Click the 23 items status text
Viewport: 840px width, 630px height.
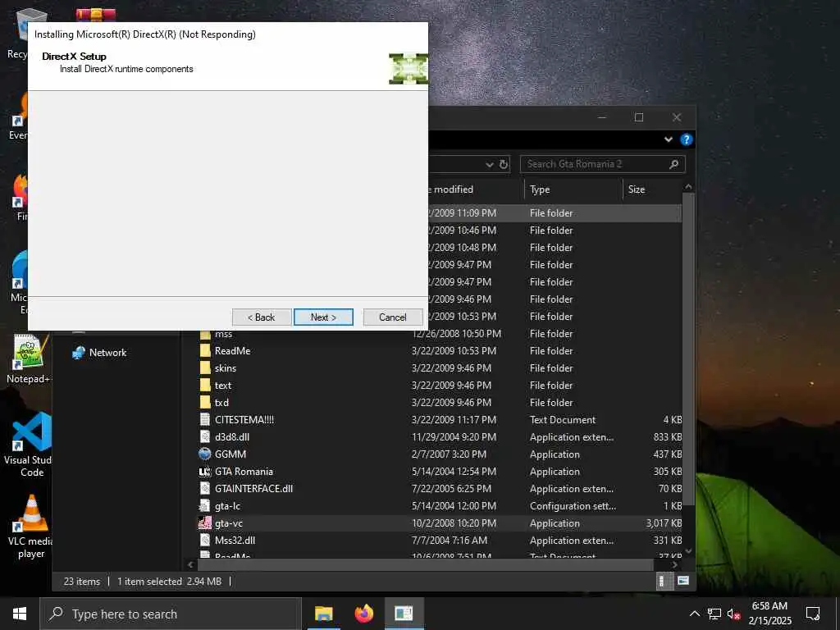click(82, 582)
